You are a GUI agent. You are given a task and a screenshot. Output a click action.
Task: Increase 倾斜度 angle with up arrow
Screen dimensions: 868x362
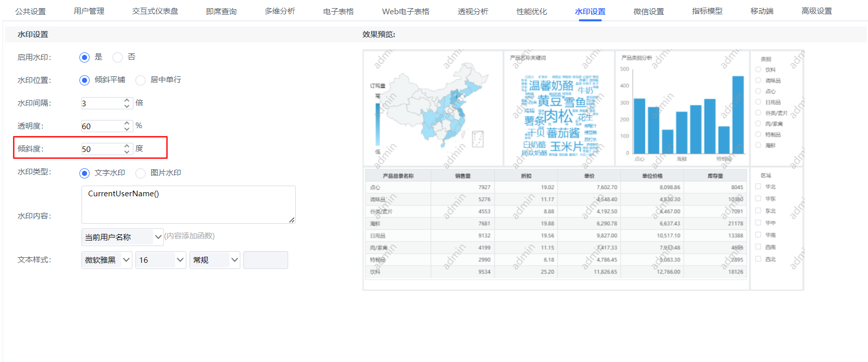(x=127, y=146)
